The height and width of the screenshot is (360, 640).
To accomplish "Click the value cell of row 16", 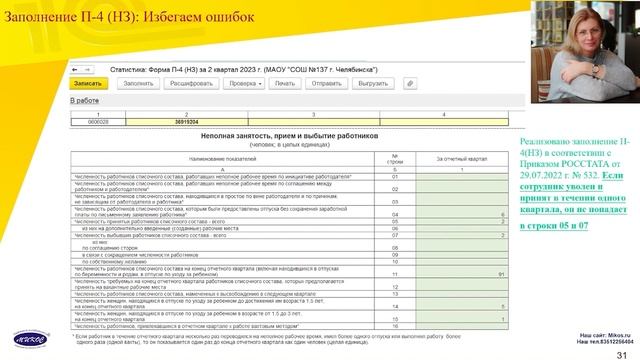I will pos(462,326).
